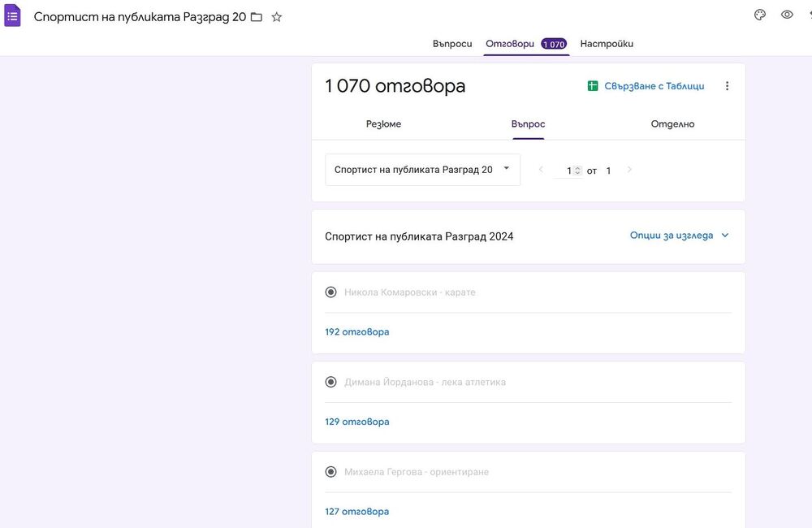Go to previous question arrow

tap(542, 170)
